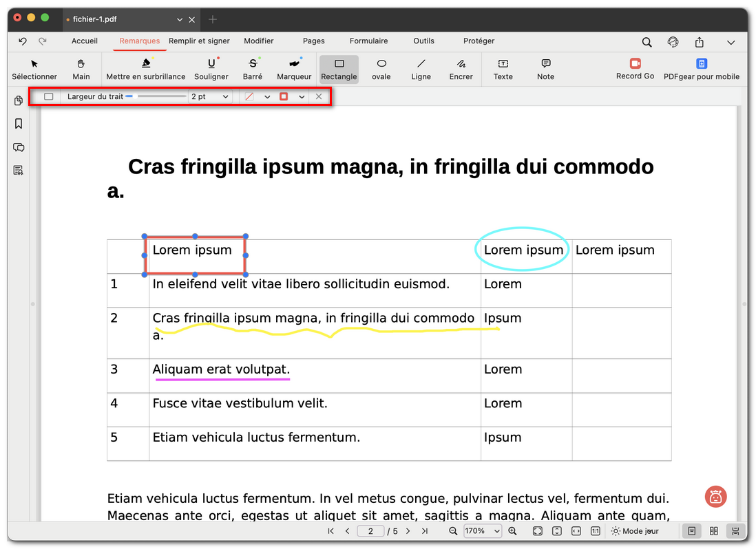Select the Barré strikethrough tool
The width and height of the screenshot is (756, 549).
(x=253, y=69)
